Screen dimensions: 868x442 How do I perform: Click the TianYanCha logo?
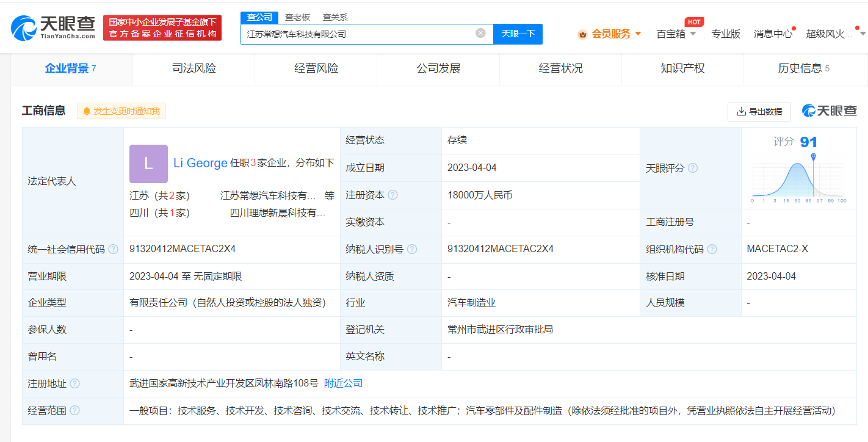coord(54,27)
